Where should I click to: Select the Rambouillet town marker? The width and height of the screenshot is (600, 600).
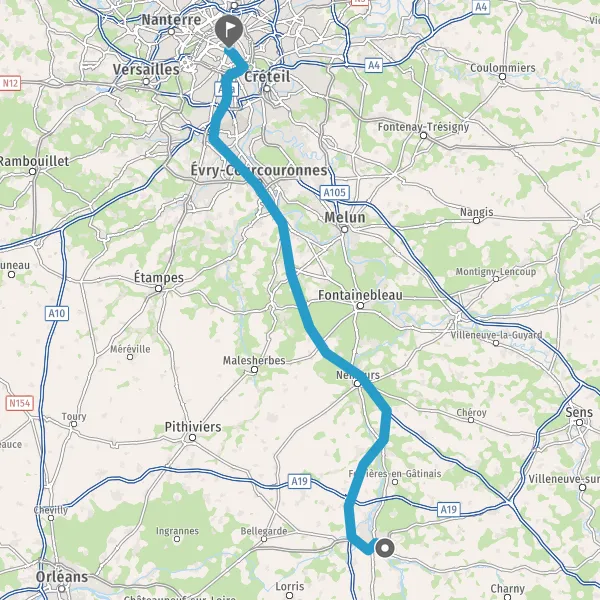pyautogui.click(x=33, y=171)
